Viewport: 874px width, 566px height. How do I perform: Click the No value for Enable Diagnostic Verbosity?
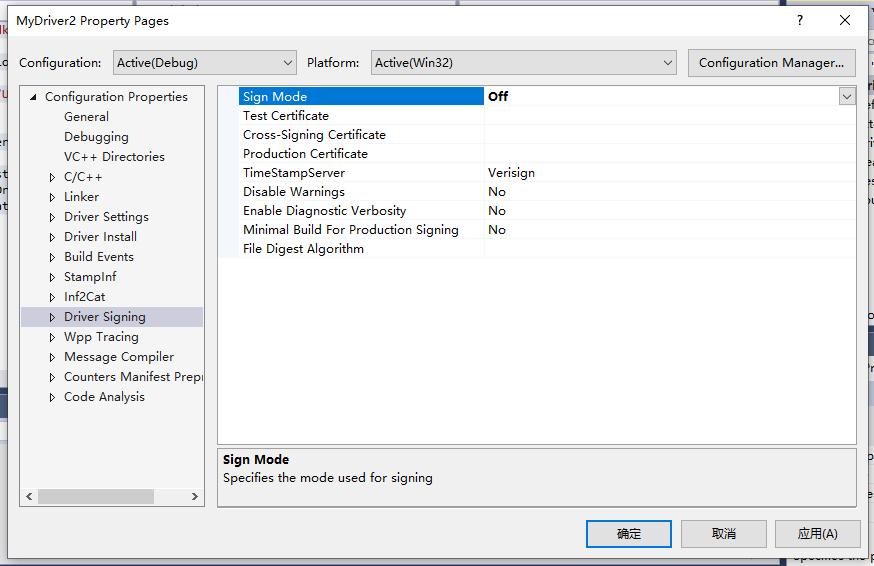click(x=497, y=211)
